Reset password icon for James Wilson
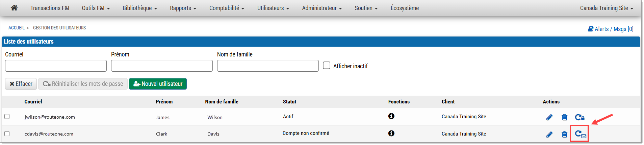Image resolution: width=644 pixels, height=145 pixels. point(580,117)
